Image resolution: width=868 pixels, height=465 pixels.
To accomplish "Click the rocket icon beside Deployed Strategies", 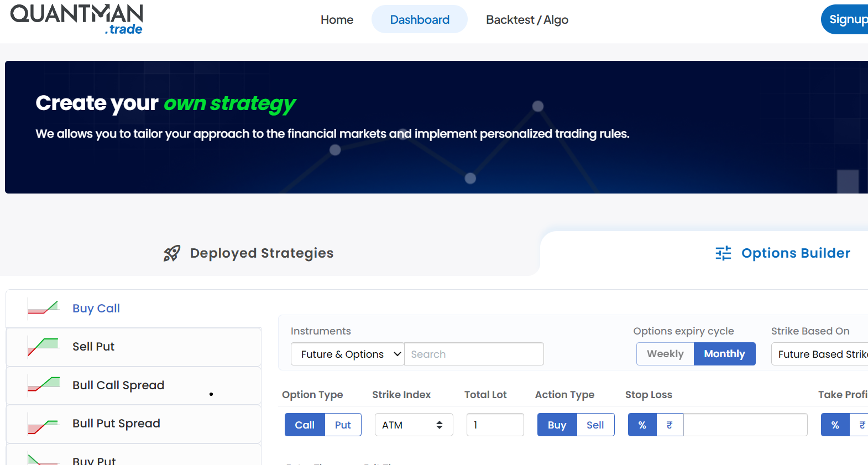I will click(x=172, y=253).
